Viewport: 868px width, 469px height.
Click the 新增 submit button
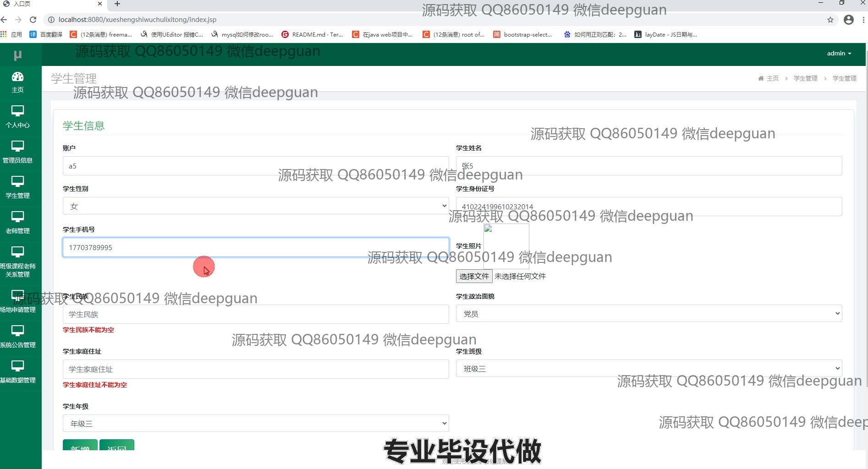coord(80,446)
